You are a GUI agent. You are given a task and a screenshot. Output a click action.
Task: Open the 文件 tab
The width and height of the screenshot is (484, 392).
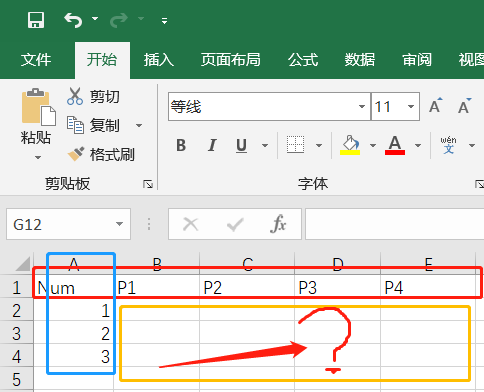point(36,60)
